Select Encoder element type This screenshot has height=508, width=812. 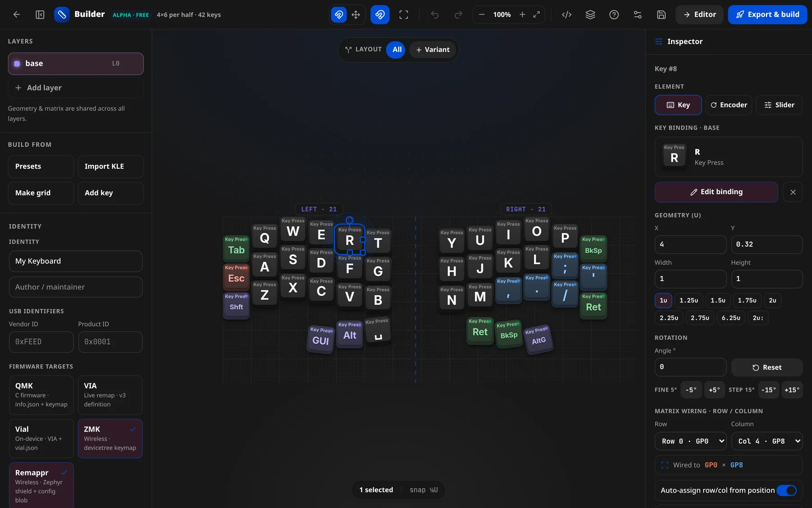pos(729,105)
